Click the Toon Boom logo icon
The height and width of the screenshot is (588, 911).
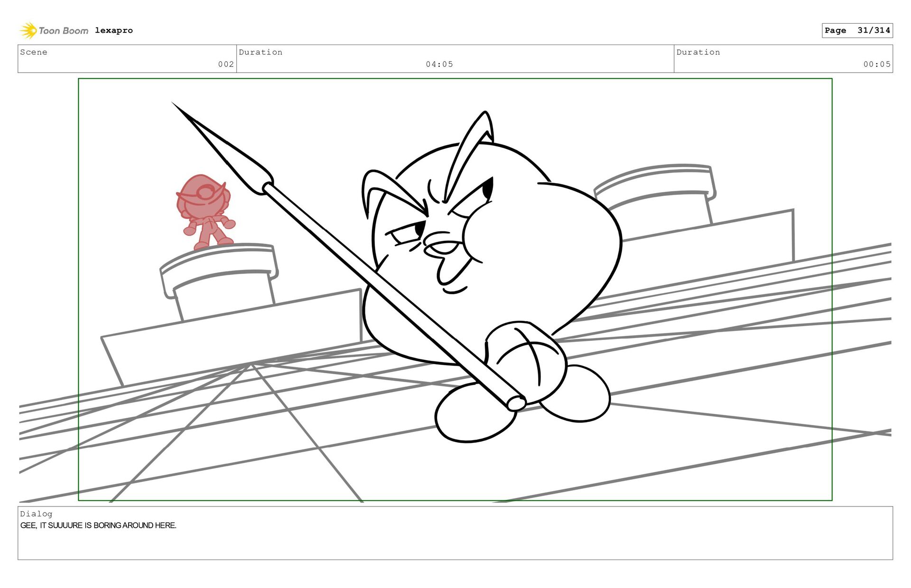(28, 30)
